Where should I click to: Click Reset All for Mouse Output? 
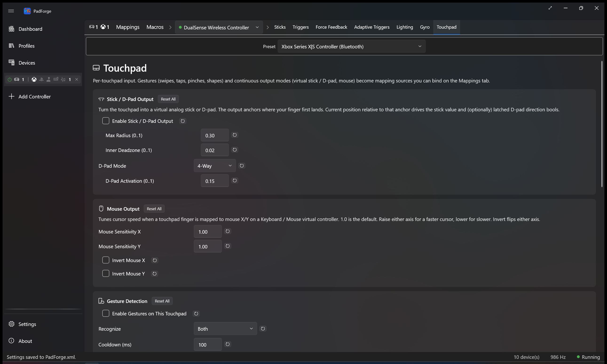point(154,209)
